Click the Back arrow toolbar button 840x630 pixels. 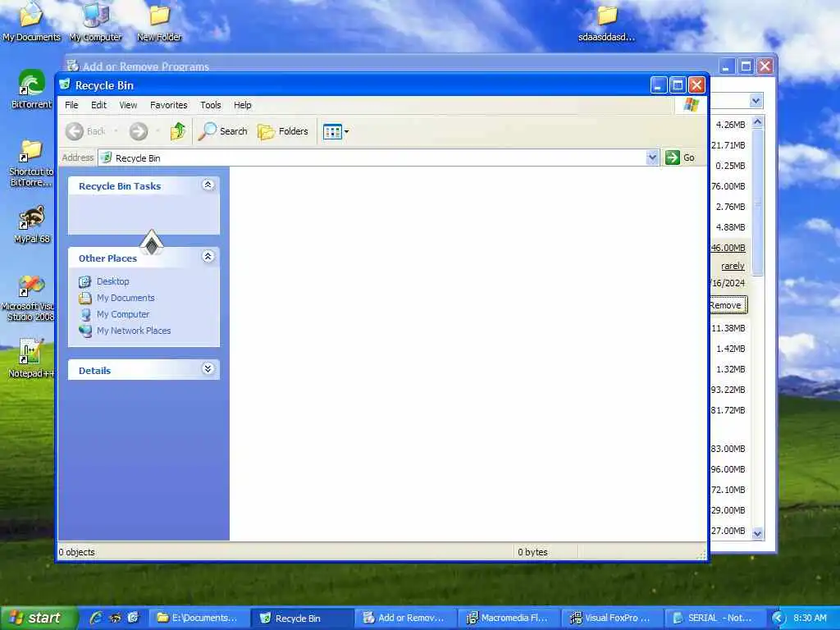tap(85, 131)
